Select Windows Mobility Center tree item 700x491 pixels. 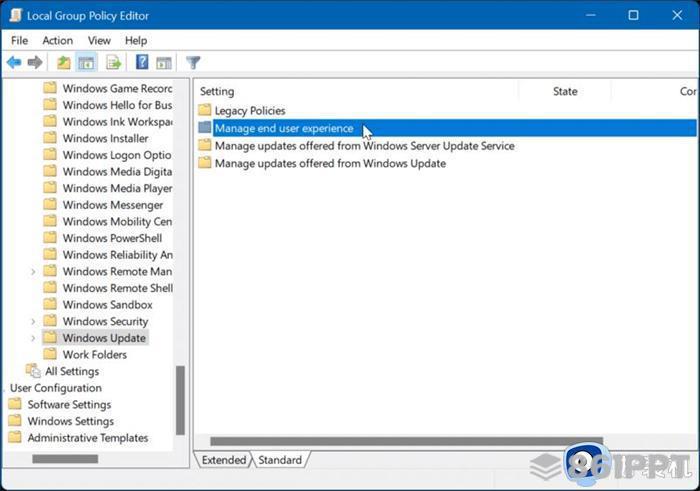point(117,221)
